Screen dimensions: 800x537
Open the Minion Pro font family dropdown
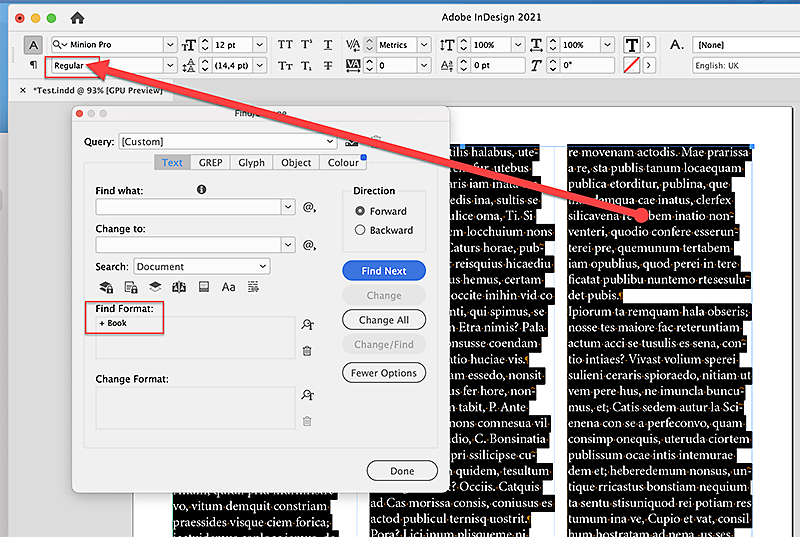pyautogui.click(x=170, y=45)
